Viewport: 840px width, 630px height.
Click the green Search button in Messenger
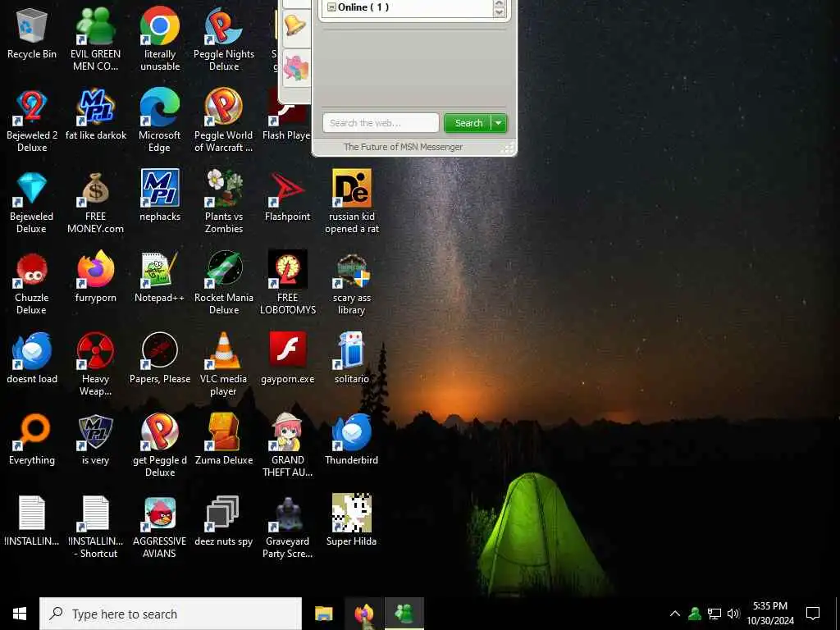click(468, 123)
